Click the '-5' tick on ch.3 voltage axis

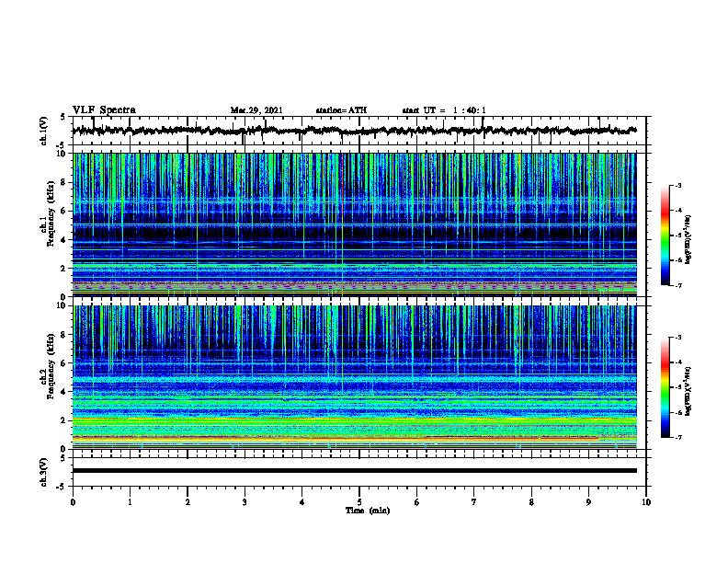coord(63,487)
